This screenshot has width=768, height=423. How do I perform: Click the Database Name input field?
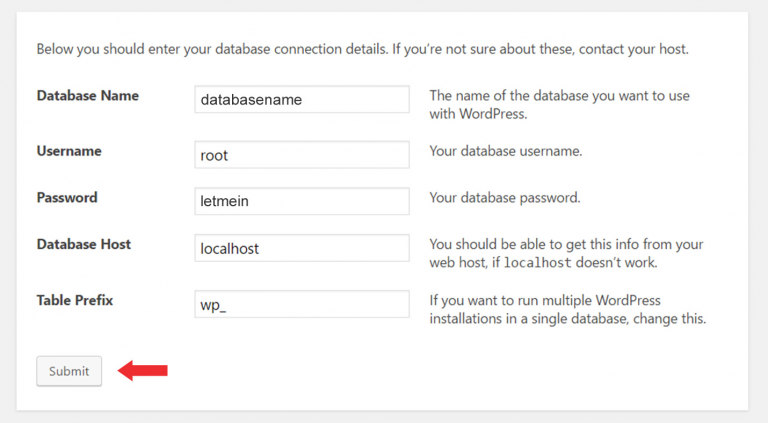coord(302,99)
